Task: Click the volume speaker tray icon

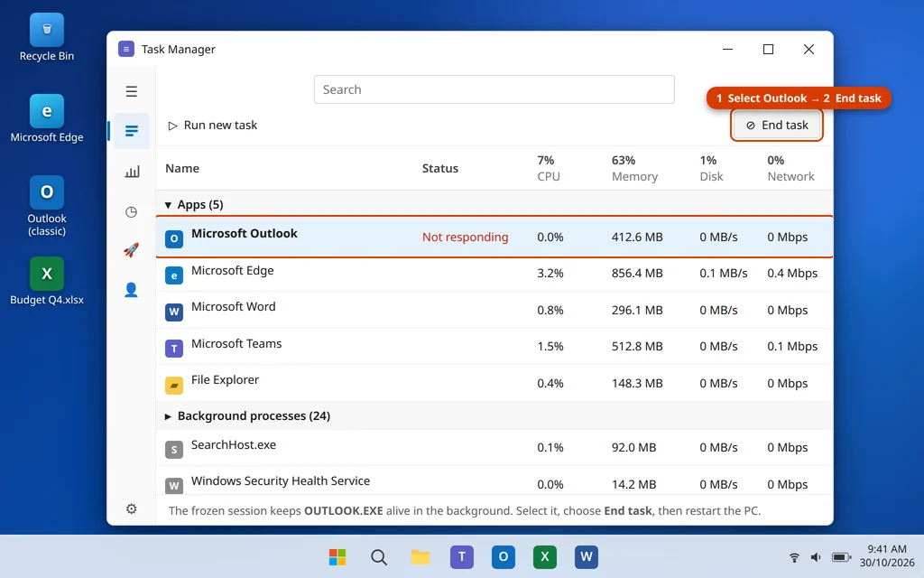Action: pyautogui.click(x=816, y=556)
